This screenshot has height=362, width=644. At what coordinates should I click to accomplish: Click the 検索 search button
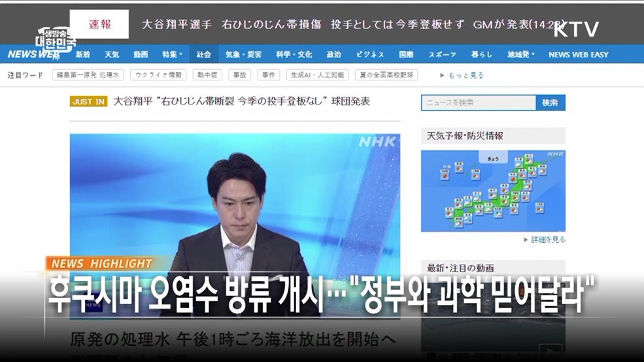pos(551,103)
